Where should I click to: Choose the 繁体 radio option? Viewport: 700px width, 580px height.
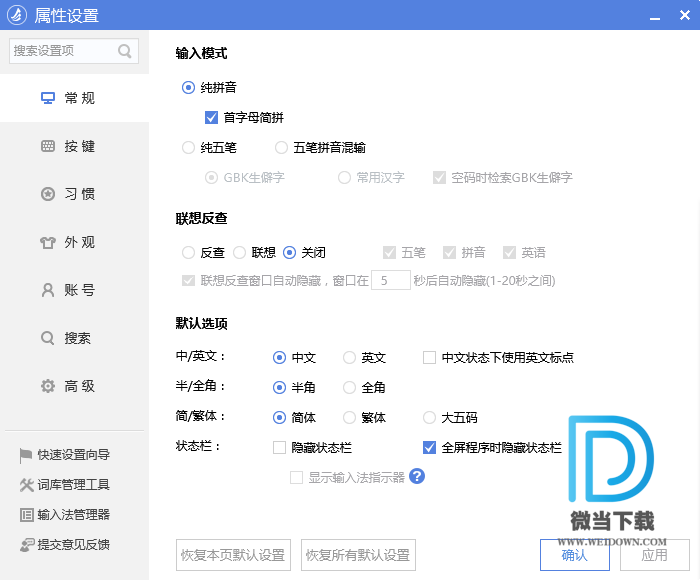click(349, 417)
